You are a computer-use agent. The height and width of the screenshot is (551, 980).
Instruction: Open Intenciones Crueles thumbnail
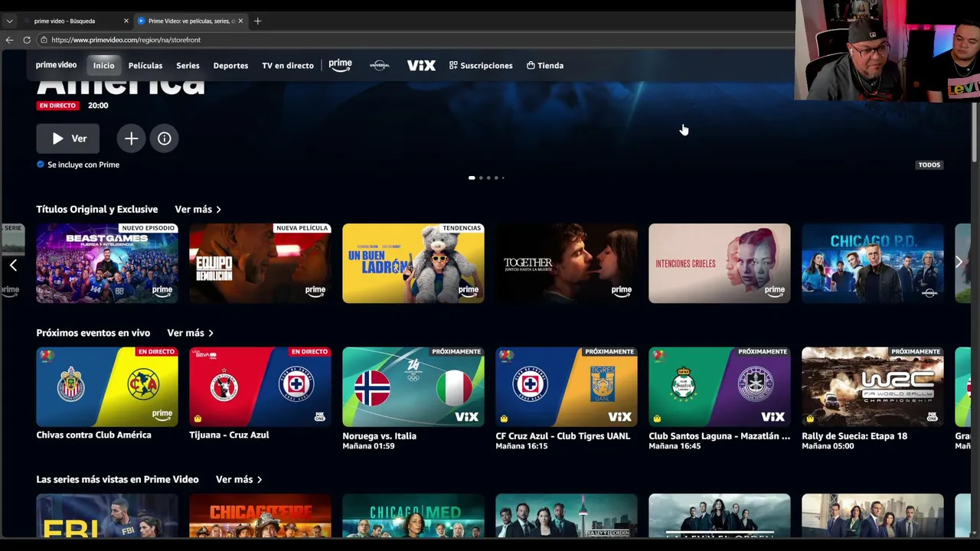pyautogui.click(x=720, y=263)
